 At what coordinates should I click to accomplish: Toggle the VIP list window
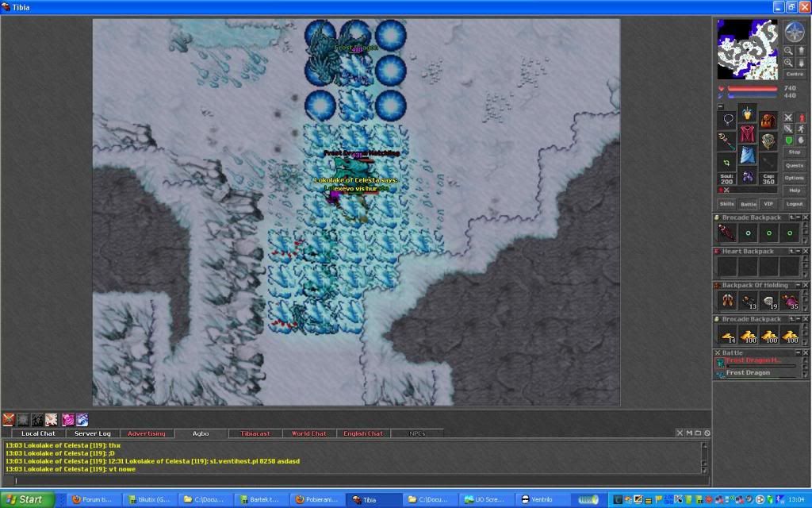click(x=768, y=204)
